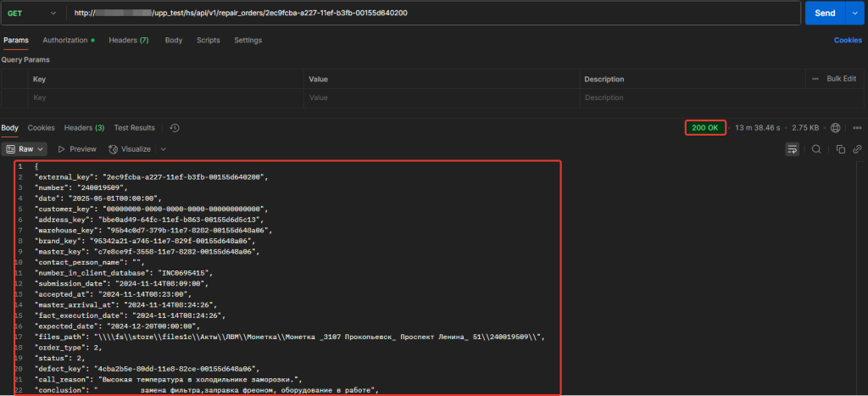The image size is (868, 396).
Task: Open response history clock icon
Action: click(x=175, y=128)
